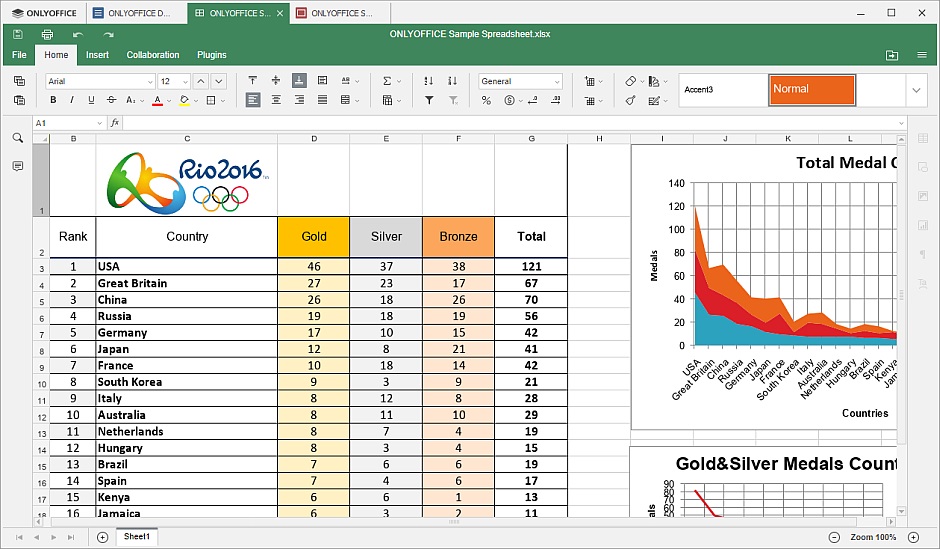Click the Insert function fx icon
The width and height of the screenshot is (940, 549).
click(115, 123)
